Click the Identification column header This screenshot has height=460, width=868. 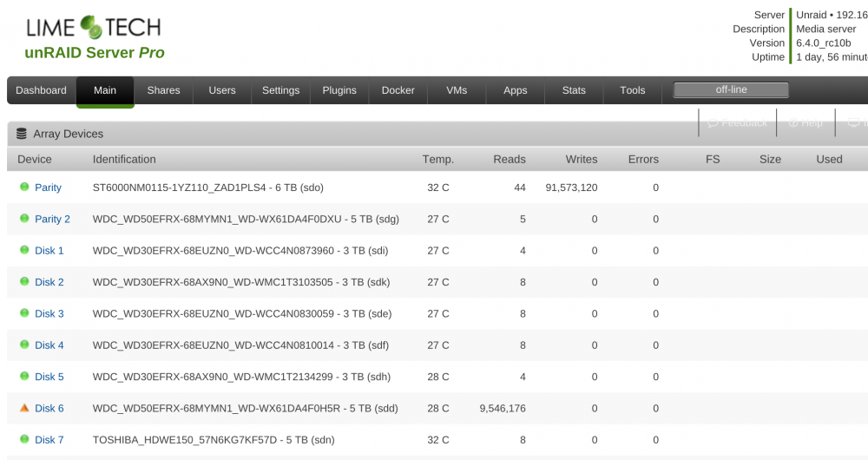(124, 160)
